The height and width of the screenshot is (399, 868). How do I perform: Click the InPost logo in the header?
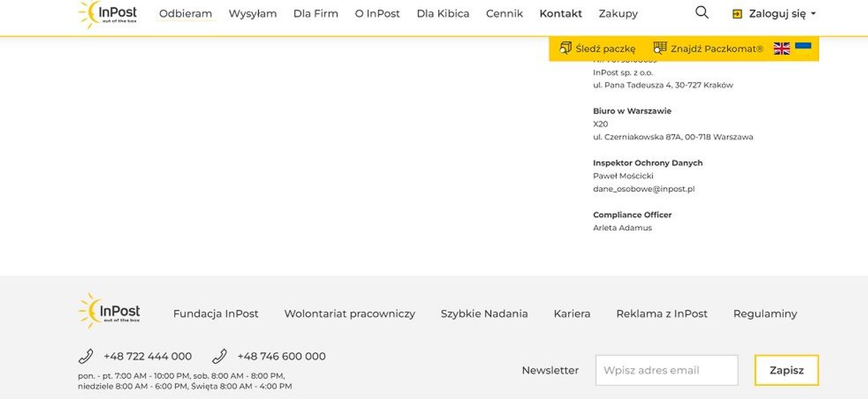108,14
